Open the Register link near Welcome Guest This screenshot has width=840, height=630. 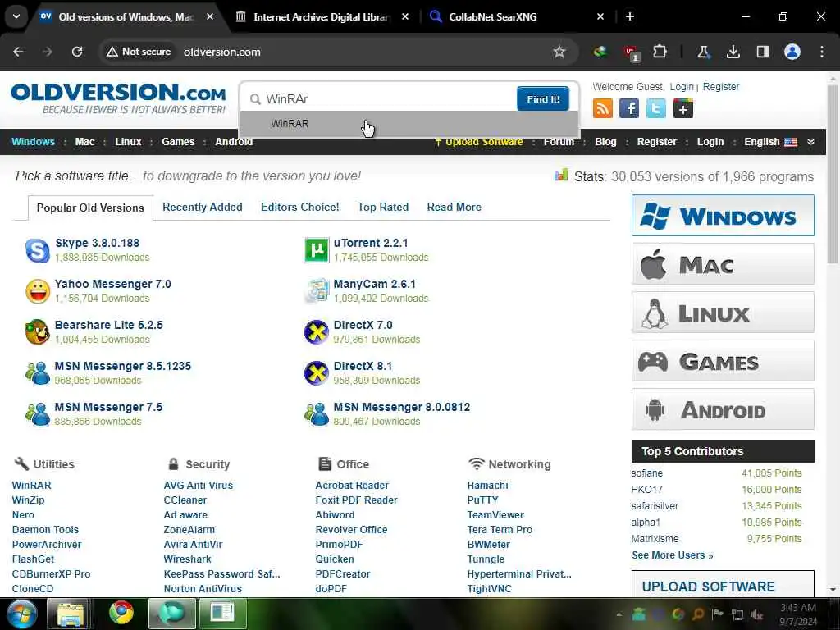point(720,87)
